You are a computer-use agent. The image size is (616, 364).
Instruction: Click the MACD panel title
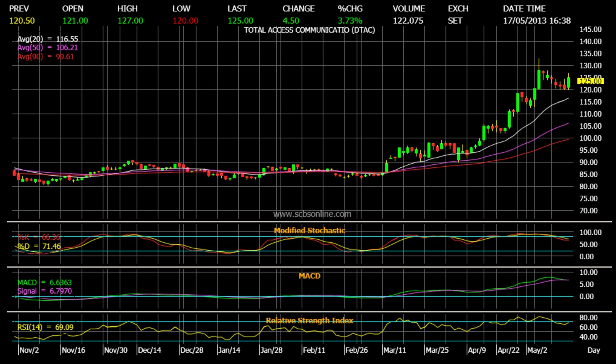(x=310, y=276)
